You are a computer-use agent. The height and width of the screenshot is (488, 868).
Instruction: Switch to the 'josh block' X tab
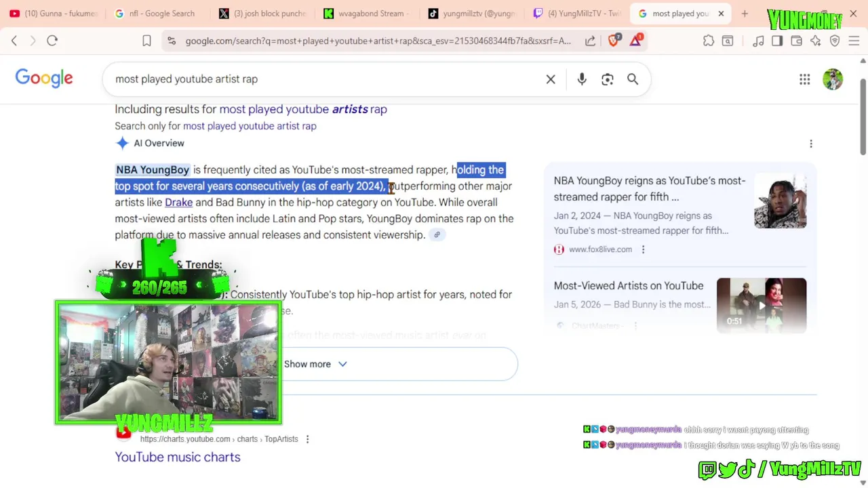pos(262,14)
